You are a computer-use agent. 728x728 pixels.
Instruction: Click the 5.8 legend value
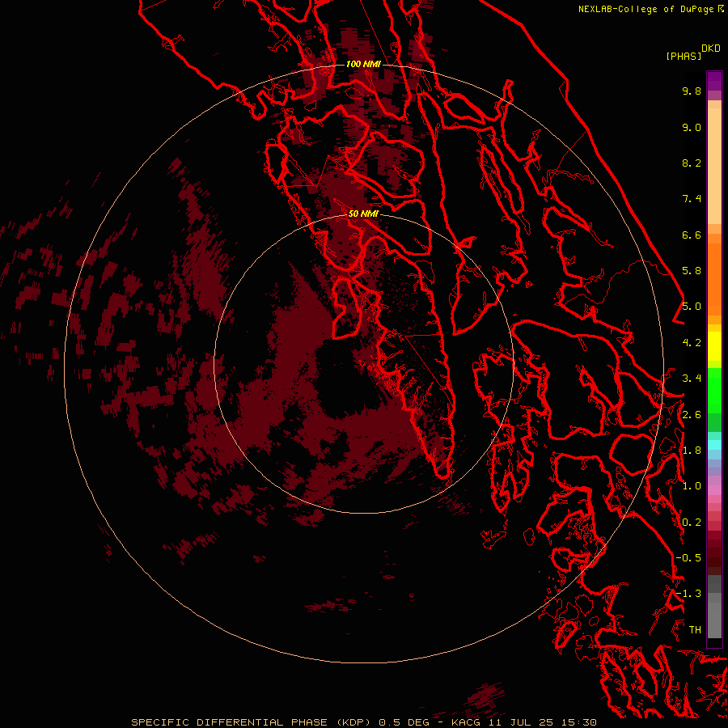point(692,271)
